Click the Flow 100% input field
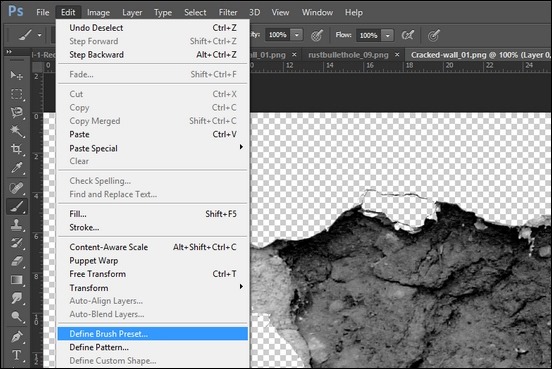The image size is (552, 369). pos(369,35)
